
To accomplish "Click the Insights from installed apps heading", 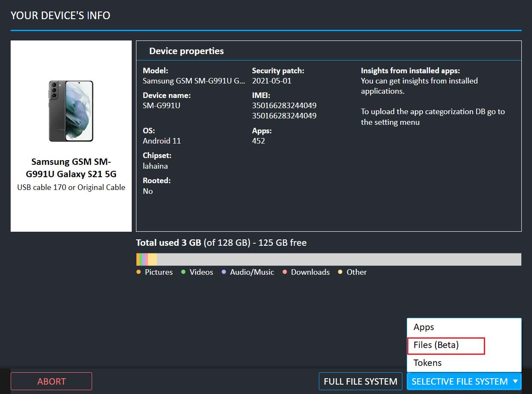I will point(411,71).
